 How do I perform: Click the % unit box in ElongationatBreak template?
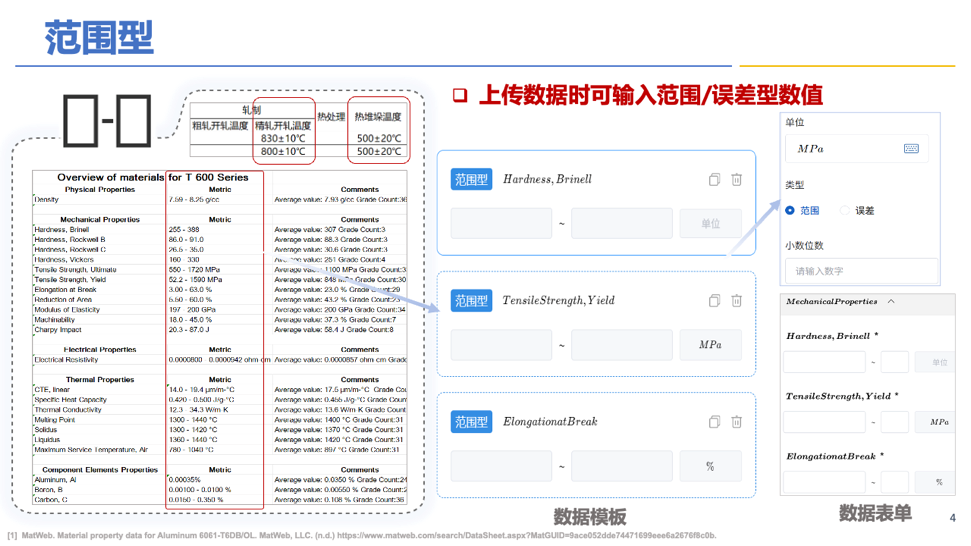[709, 466]
